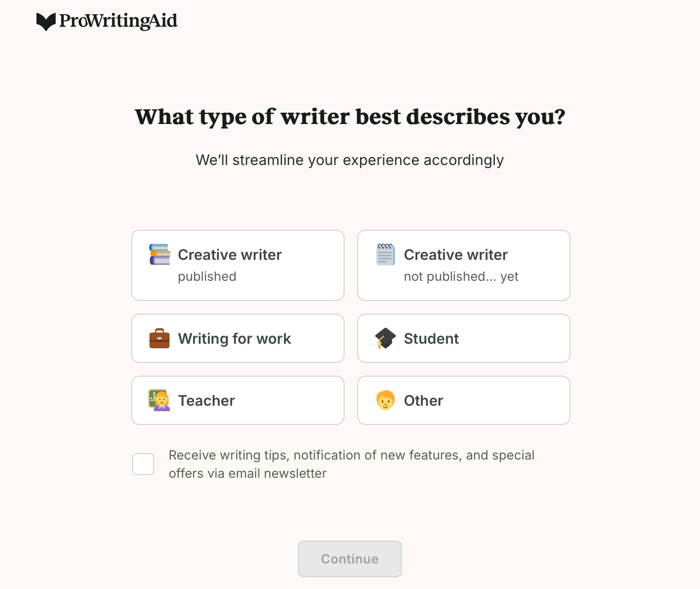Enable the email newsletter checkbox
Screen dimensions: 700x589
[143, 464]
